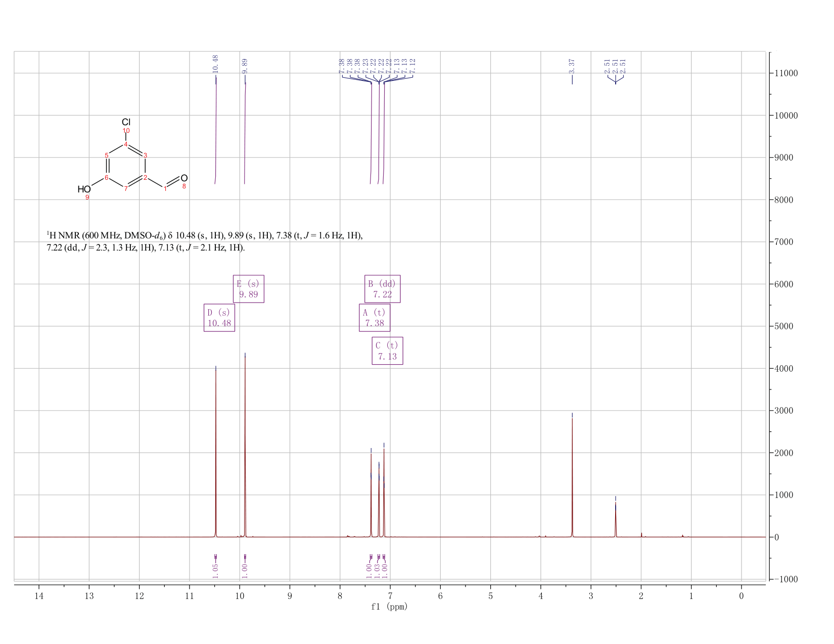
Task: Select the D (s) 10.48 multiplet box
Action: [219, 318]
